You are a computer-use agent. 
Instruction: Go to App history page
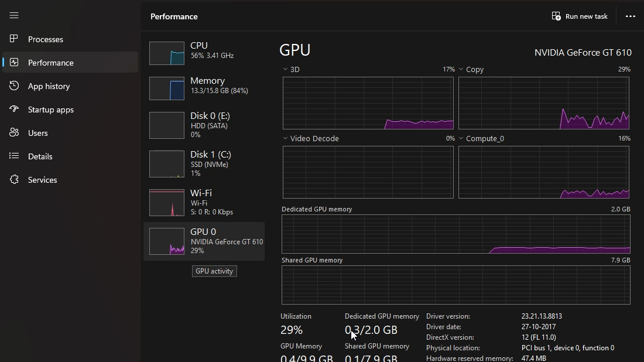coord(70,86)
